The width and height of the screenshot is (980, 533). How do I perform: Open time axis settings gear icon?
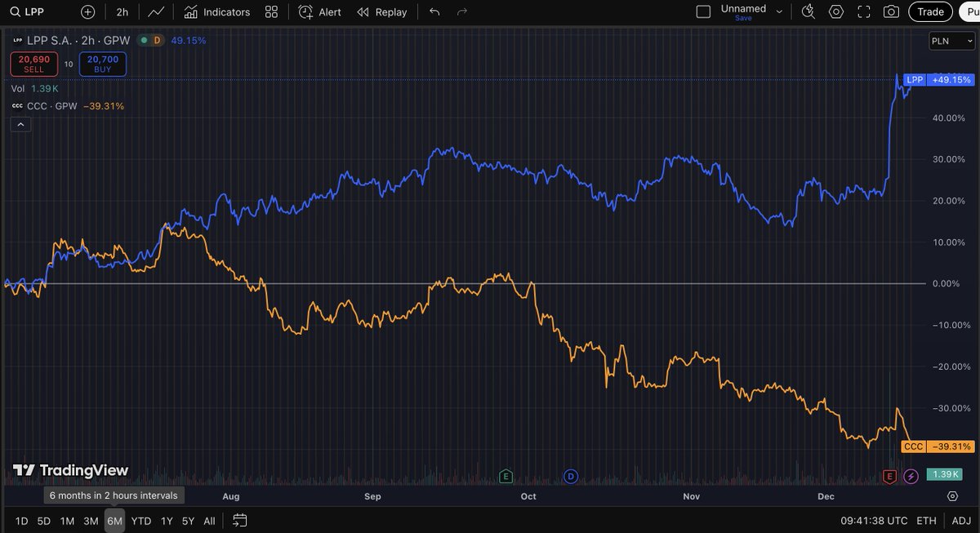tap(952, 495)
